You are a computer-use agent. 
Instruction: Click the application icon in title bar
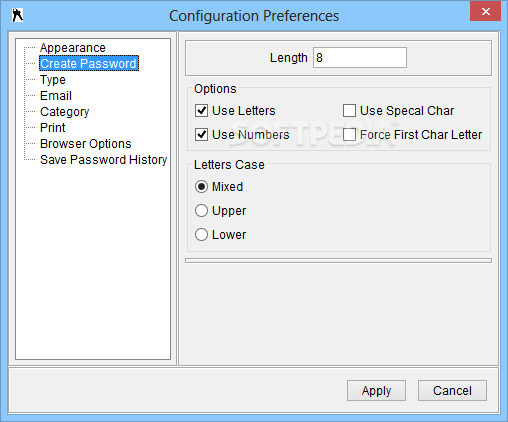17,15
